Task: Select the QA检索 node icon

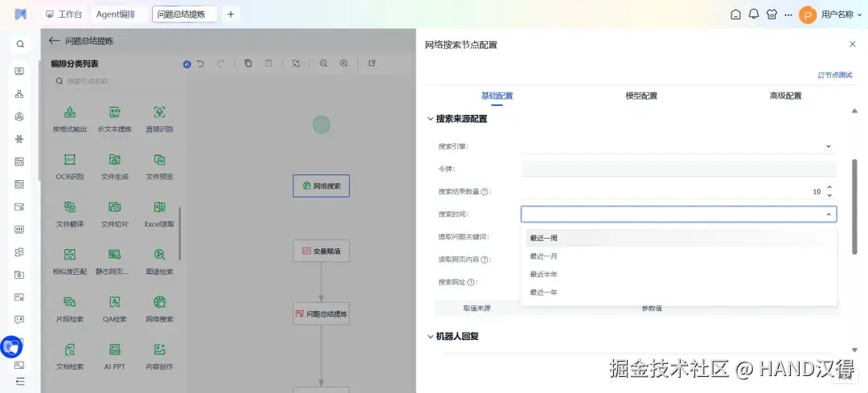Action: [x=115, y=302]
